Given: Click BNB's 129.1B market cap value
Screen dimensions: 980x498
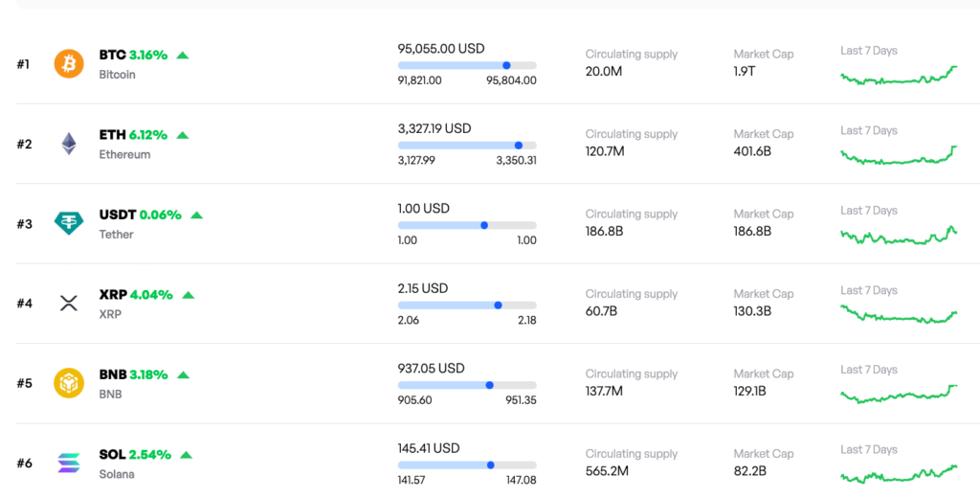Looking at the screenshot, I should (751, 391).
